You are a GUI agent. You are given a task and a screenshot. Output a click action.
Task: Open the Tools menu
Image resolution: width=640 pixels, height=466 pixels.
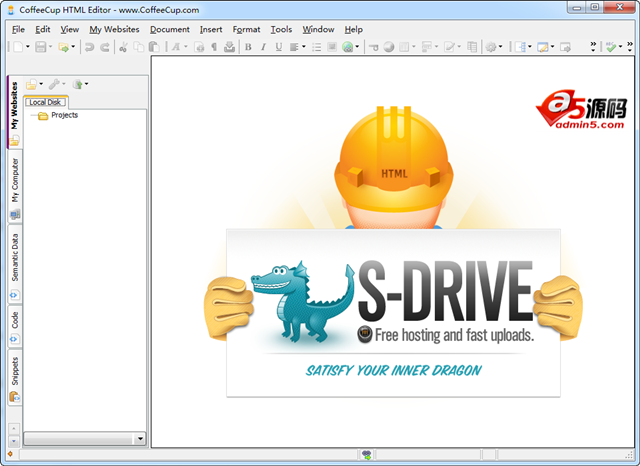[x=281, y=29]
